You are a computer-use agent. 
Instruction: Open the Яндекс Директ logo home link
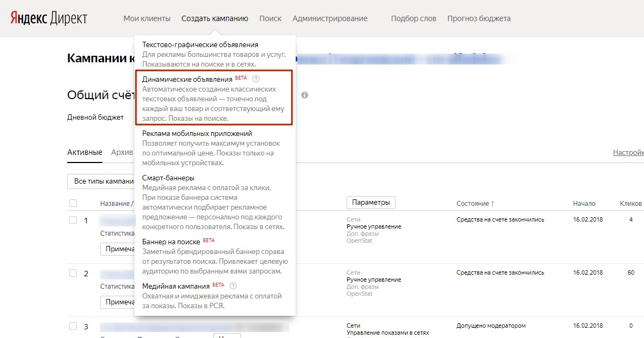point(48,18)
